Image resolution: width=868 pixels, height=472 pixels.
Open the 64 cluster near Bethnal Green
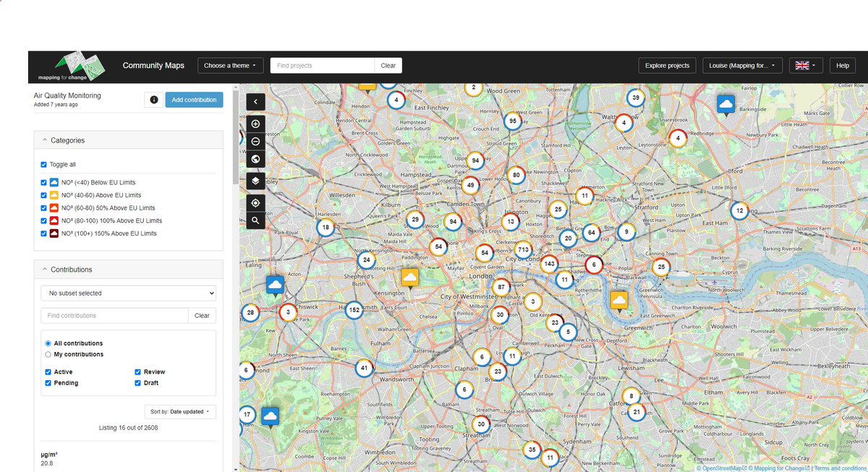(x=591, y=233)
